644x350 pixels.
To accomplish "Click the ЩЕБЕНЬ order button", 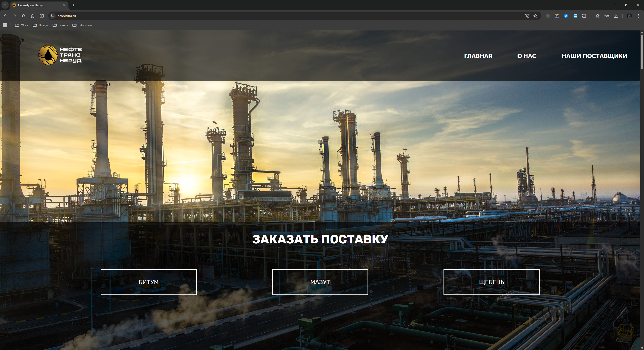I will coord(492,282).
